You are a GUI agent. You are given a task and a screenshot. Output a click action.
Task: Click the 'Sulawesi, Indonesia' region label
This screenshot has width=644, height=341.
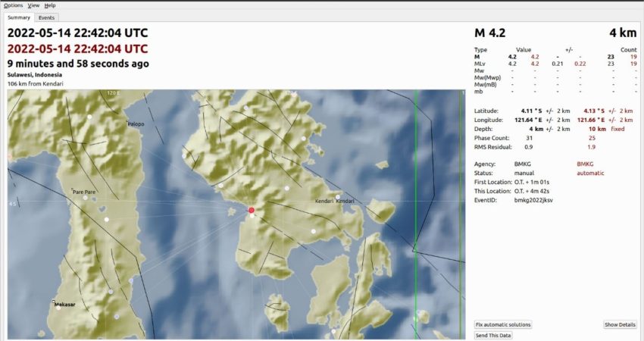point(35,75)
